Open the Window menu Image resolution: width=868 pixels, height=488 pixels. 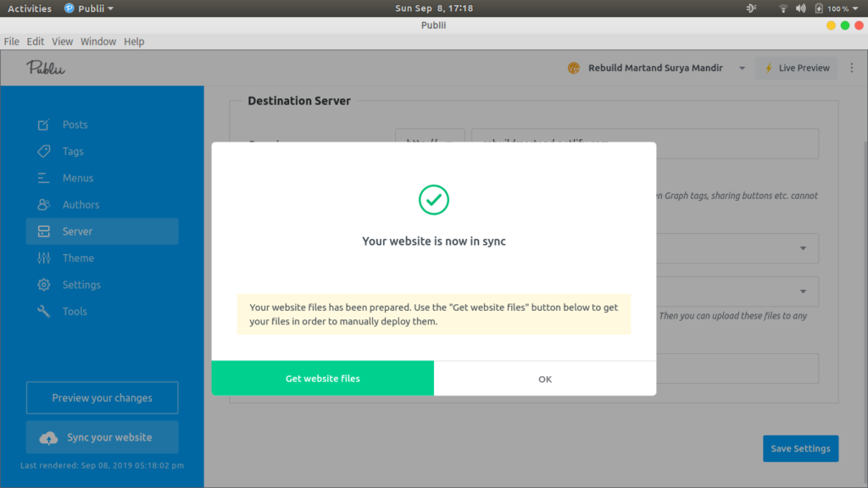(x=98, y=42)
